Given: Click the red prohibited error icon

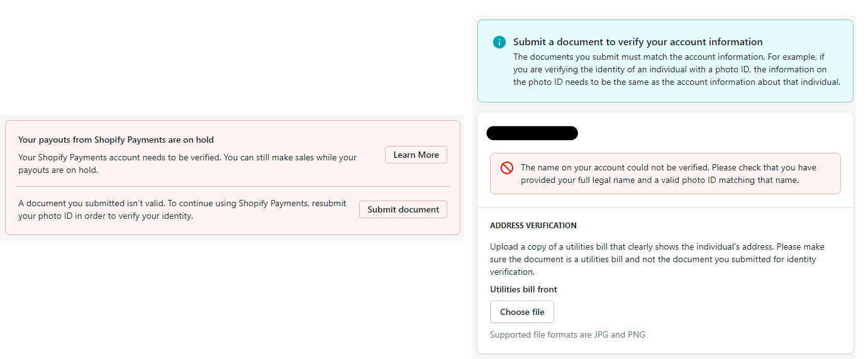Looking at the screenshot, I should [506, 168].
